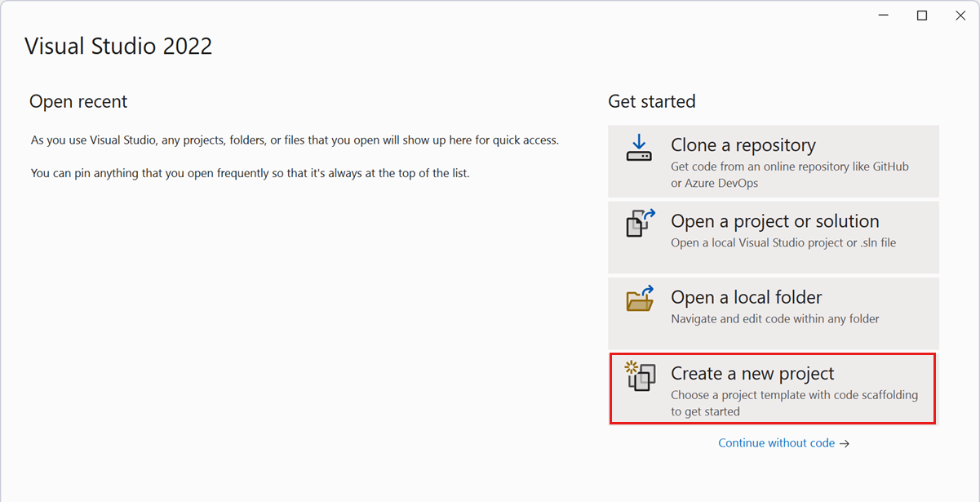The width and height of the screenshot is (980, 502).
Task: Click the Visual Studio 2022 title
Action: [x=118, y=46]
